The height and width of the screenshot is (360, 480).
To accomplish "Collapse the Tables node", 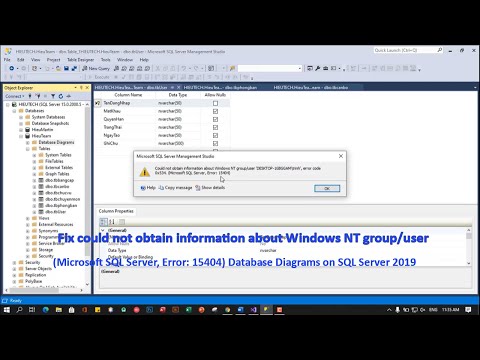I will click(x=28, y=149).
